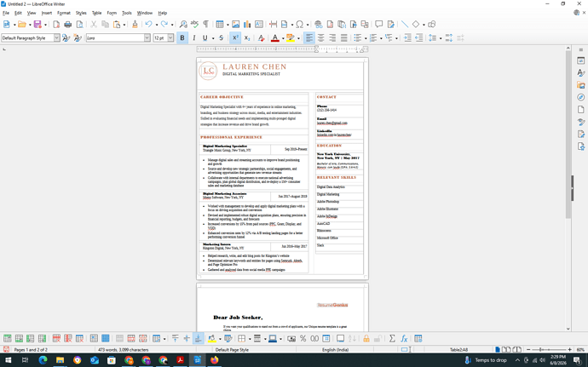Set table cell background color
Screen dimensions: 588x367
coord(212,339)
